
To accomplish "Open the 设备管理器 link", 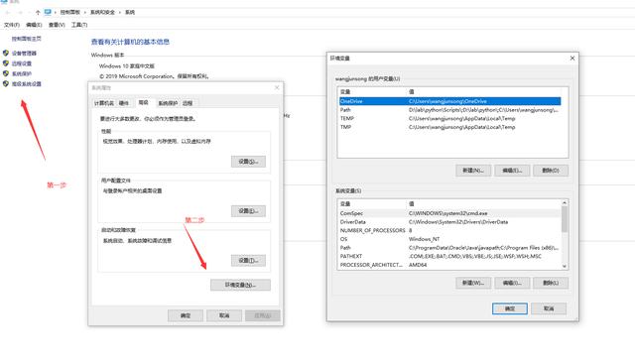I will [x=24, y=53].
